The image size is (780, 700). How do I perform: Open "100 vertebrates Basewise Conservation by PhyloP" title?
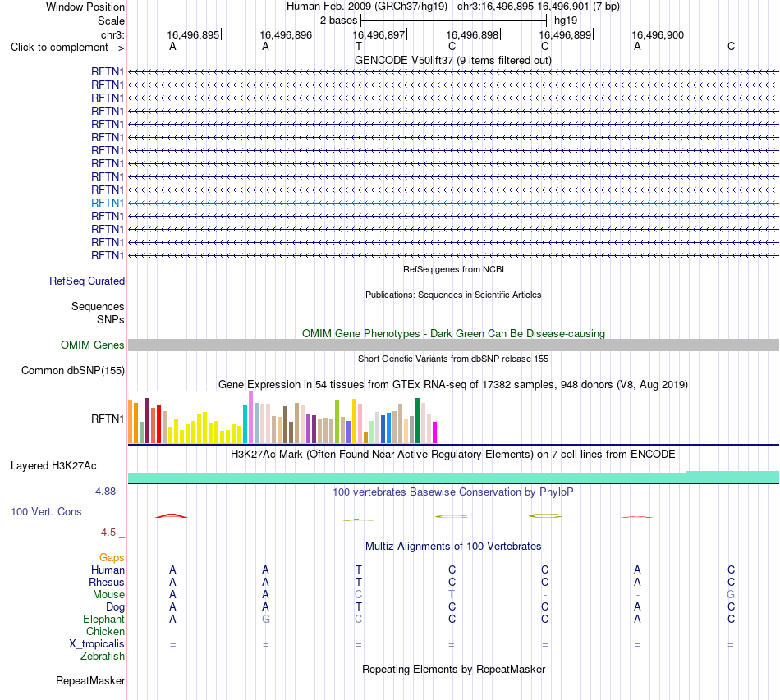tap(452, 492)
